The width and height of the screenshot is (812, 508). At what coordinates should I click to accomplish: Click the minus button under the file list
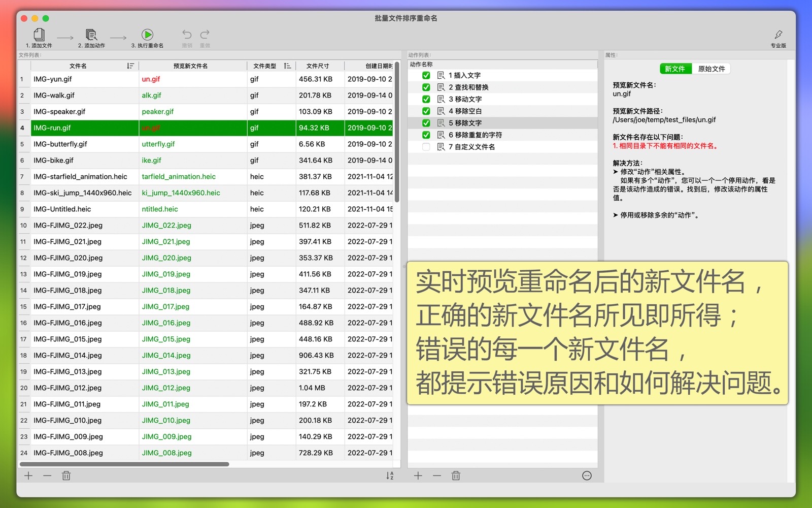[47, 476]
